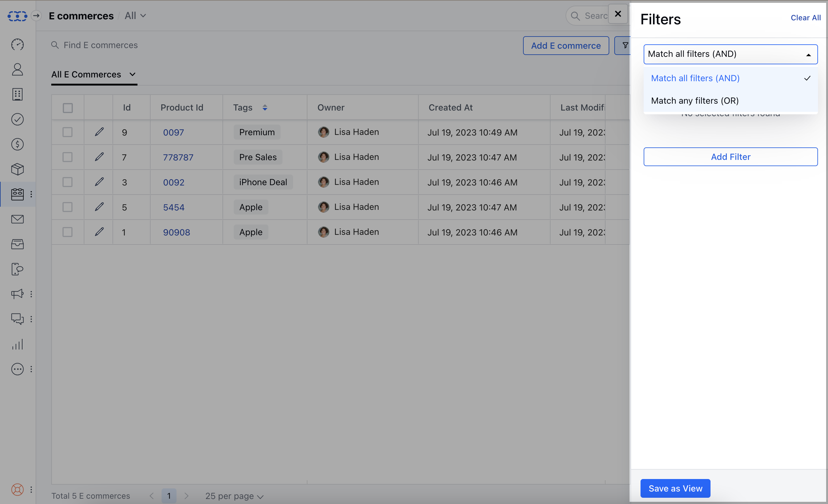The image size is (828, 504).
Task: Open the reports bar chart icon
Action: [x=17, y=344]
